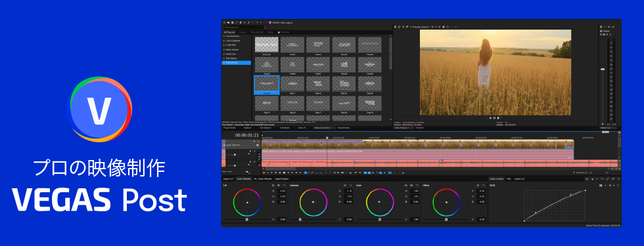The height and width of the screenshot is (246, 644).
Task: Open the Color Curves tab
Action: click(497, 178)
